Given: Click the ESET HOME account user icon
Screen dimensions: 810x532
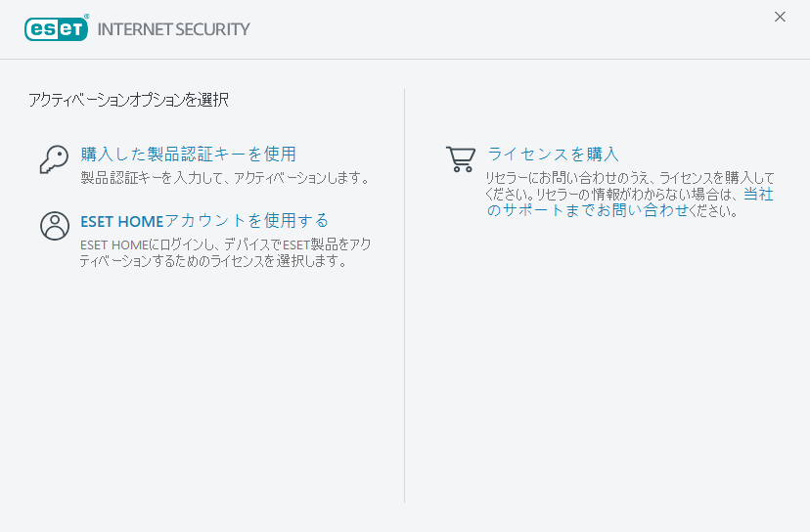Looking at the screenshot, I should pos(54,226).
